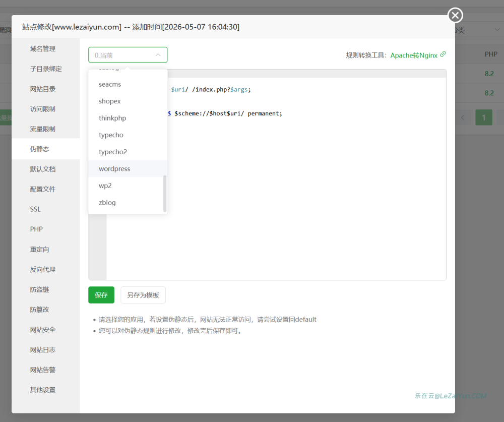Open the 域名管理 tab
The image size is (504, 422).
click(46, 49)
